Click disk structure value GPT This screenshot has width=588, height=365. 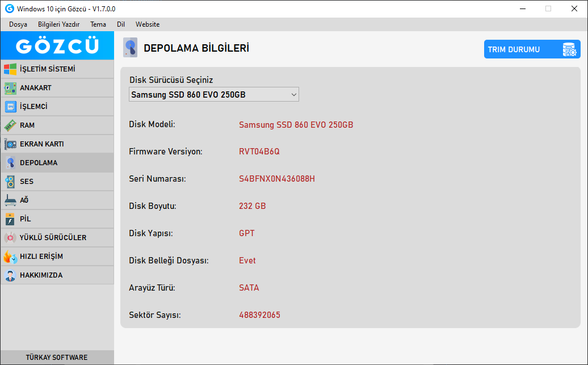(x=247, y=233)
